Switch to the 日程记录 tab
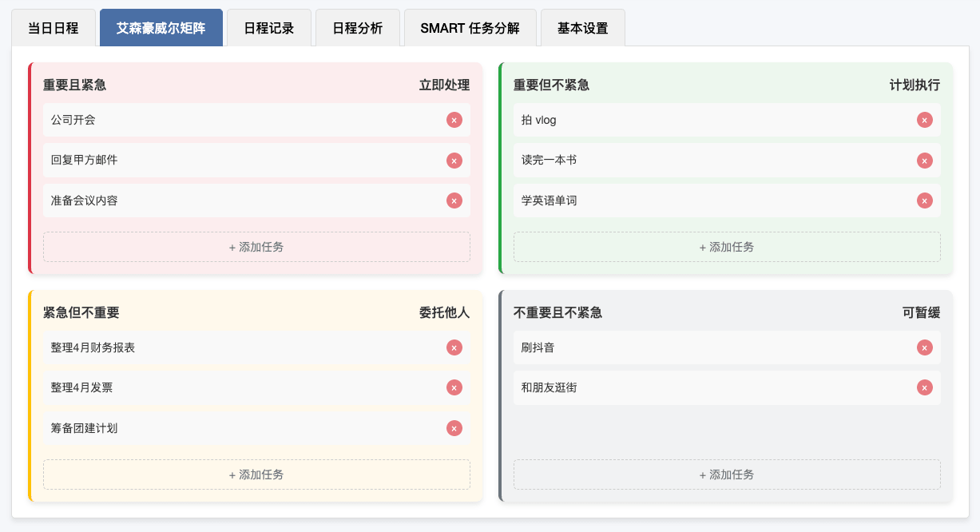Viewport: 980px width, 532px height. pos(269,28)
